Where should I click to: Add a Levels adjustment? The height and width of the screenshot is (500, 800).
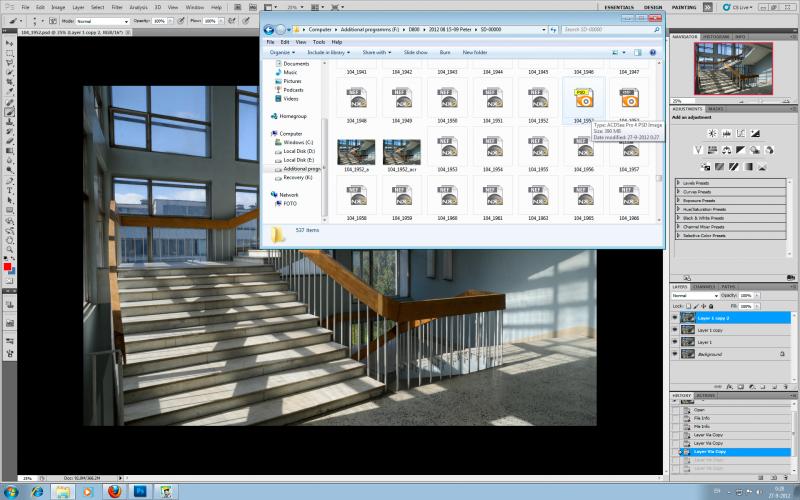click(x=727, y=134)
